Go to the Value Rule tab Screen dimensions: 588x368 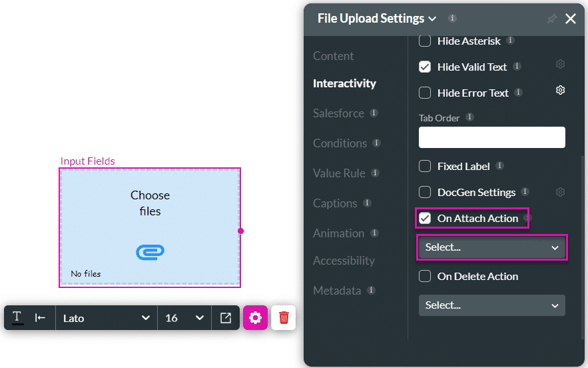tap(339, 173)
